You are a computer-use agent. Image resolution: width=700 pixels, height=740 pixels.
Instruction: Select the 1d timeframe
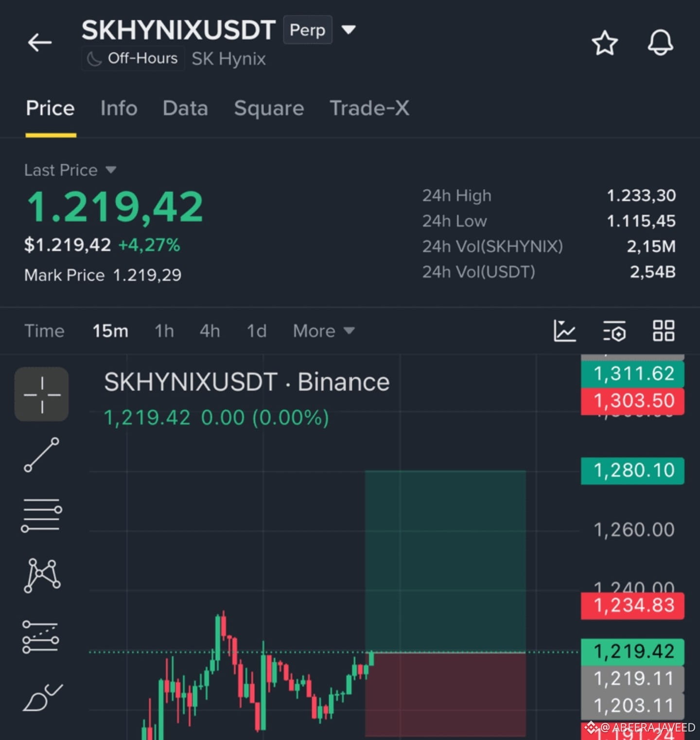pos(257,331)
